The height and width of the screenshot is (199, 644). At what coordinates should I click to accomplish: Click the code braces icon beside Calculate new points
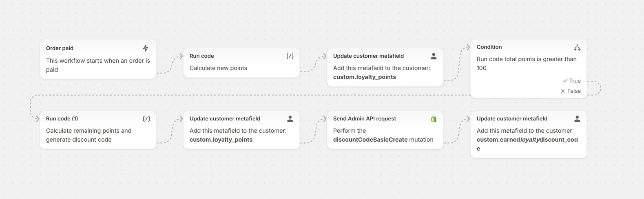click(290, 56)
